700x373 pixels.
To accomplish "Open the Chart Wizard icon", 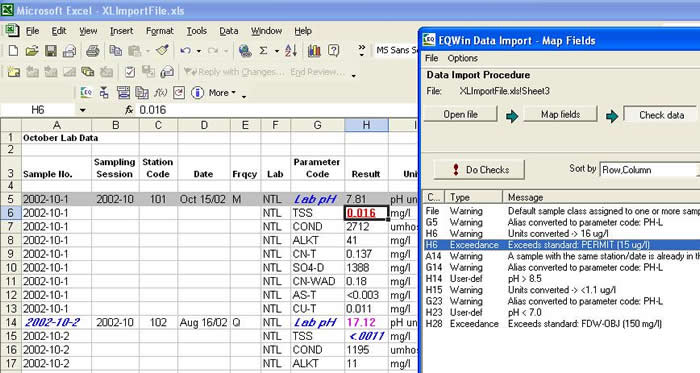I will [314, 51].
